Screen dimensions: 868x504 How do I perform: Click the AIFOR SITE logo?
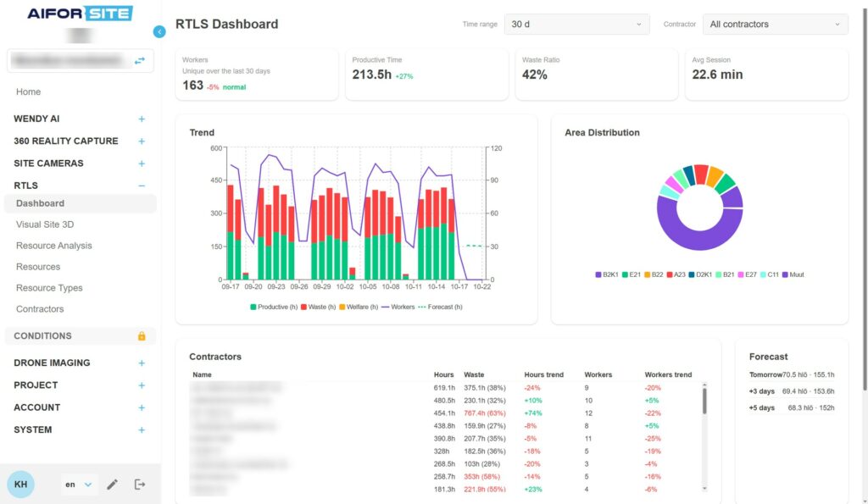point(81,14)
